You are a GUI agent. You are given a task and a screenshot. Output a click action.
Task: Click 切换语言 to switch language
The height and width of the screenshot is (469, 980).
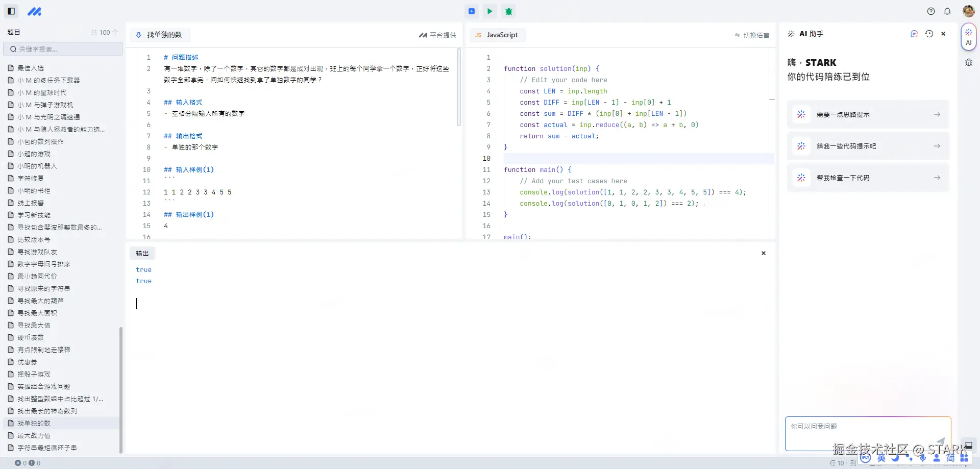coord(752,35)
